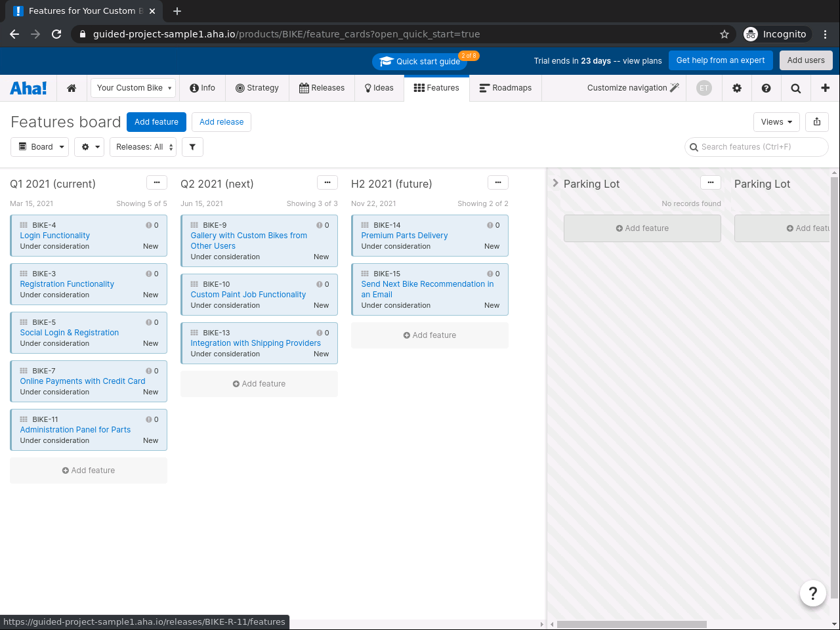The width and height of the screenshot is (840, 630).
Task: Open Q1 2021 release options menu
Action: (x=157, y=182)
